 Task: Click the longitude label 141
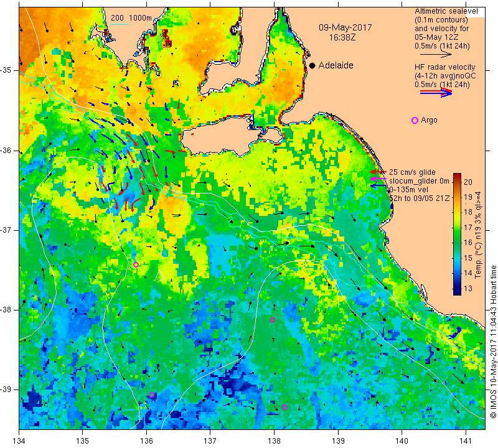(x=466, y=441)
